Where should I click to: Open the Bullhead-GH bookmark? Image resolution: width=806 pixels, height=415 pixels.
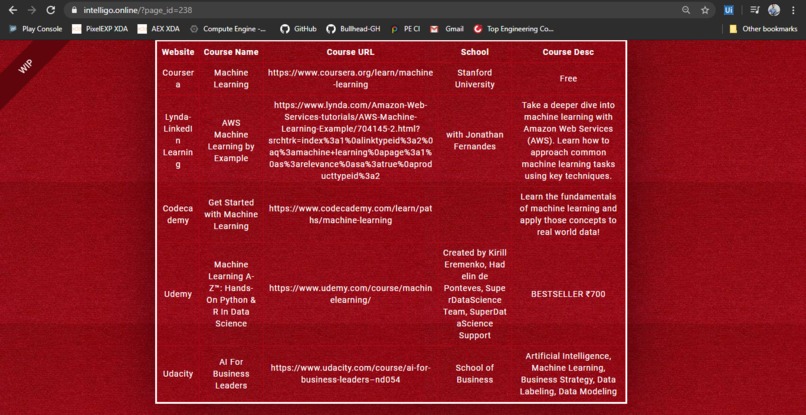click(354, 29)
